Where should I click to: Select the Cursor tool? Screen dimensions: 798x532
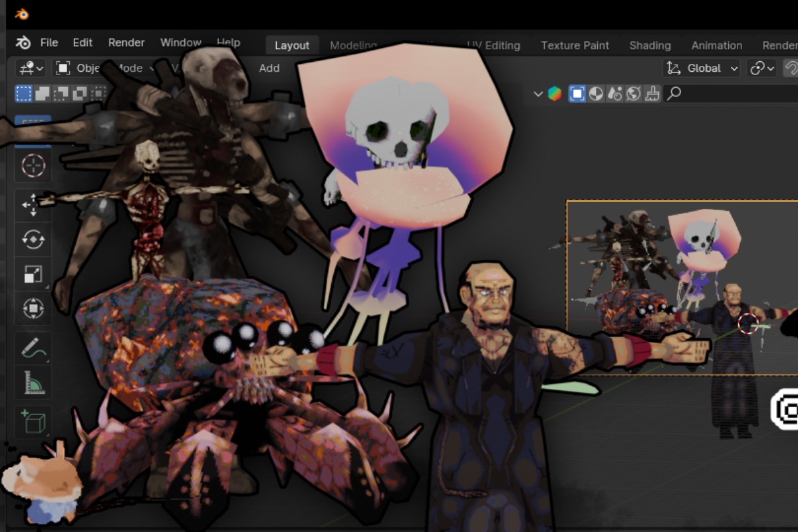click(33, 165)
